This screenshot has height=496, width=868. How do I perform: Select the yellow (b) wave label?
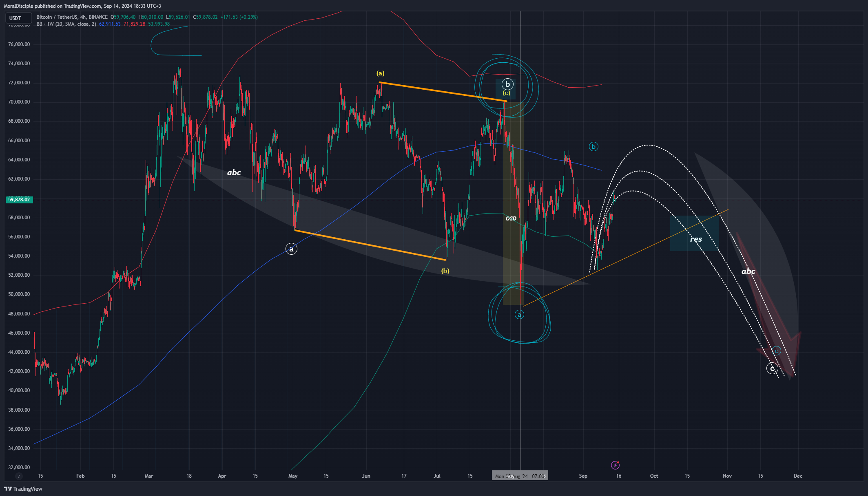445,271
